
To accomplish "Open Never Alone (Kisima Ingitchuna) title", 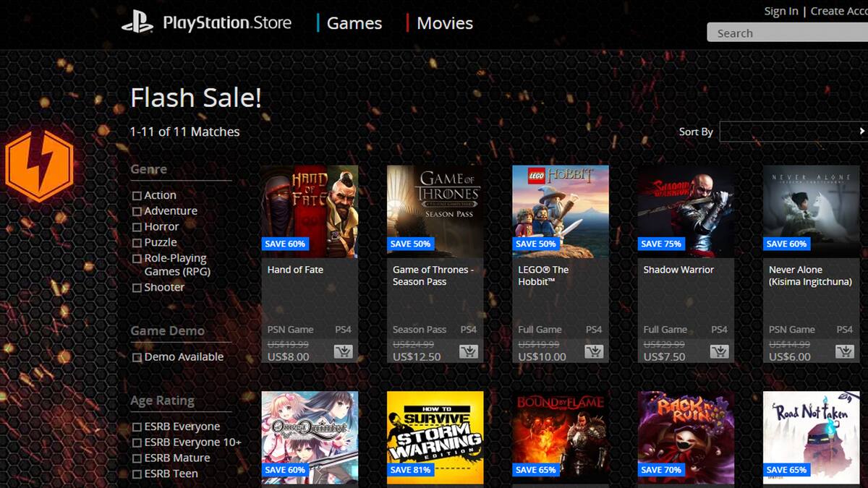I will [x=810, y=275].
